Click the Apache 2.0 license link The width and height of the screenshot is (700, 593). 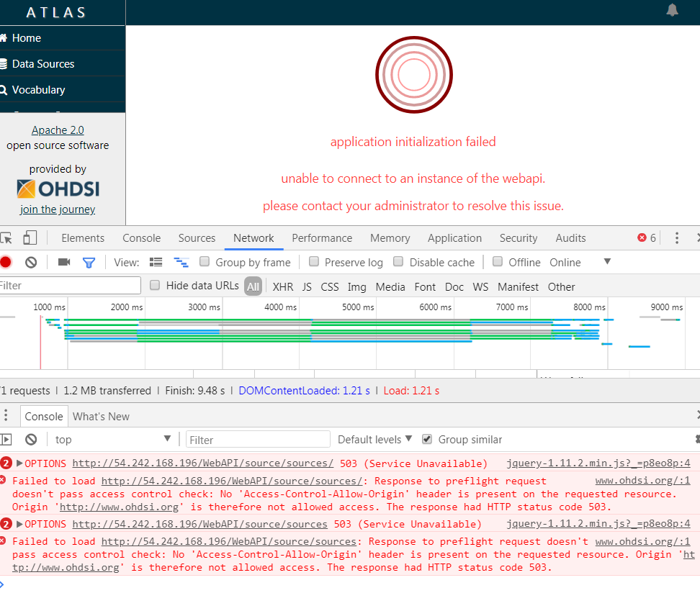58,130
